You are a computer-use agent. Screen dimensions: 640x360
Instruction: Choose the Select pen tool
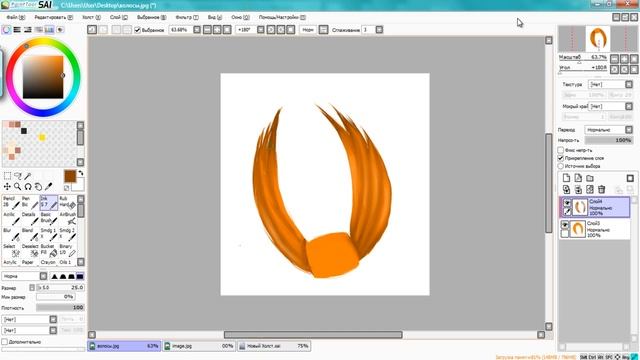(x=11, y=250)
